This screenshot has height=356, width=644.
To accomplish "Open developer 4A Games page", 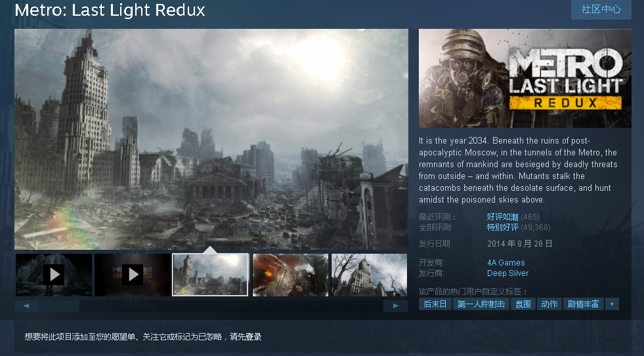I will coord(506,262).
